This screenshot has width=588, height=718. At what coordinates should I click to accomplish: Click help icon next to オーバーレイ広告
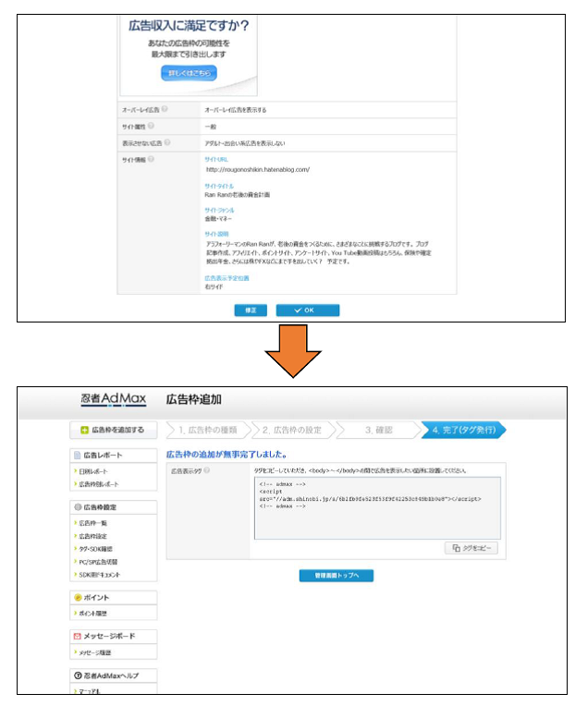(165, 109)
